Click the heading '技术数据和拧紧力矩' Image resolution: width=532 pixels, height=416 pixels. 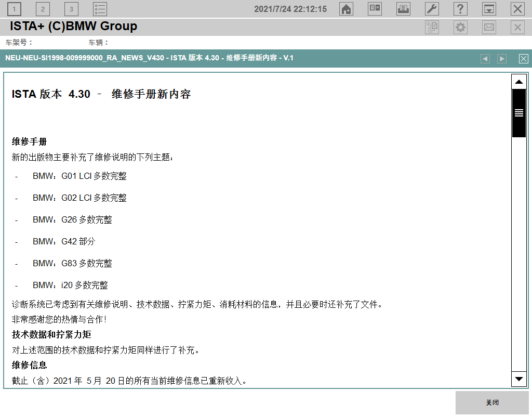click(x=51, y=334)
